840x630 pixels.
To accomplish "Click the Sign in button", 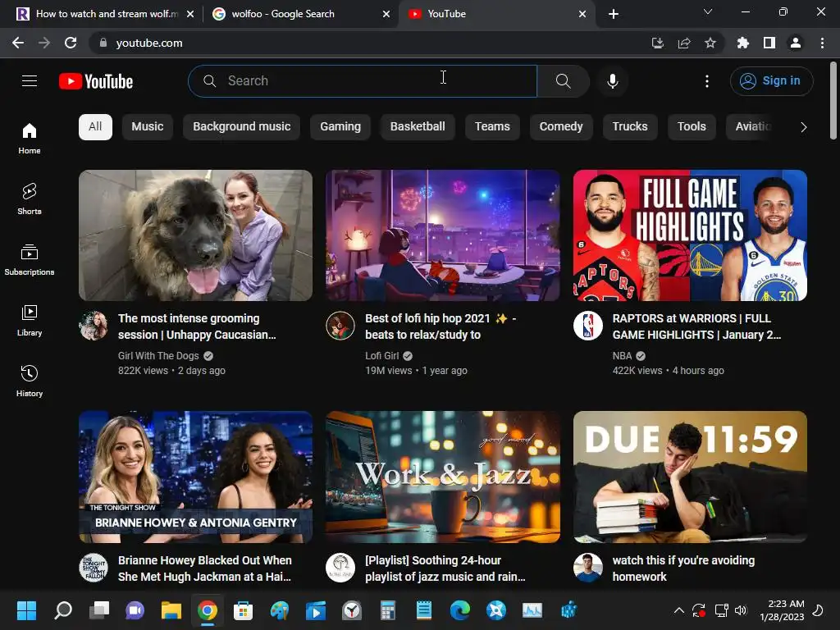I will tap(771, 81).
